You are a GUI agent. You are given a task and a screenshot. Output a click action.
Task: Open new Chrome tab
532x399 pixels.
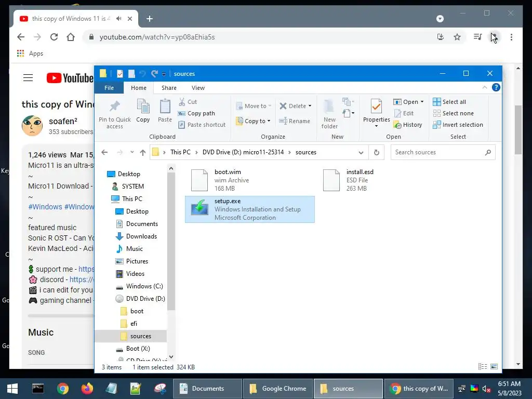(150, 19)
